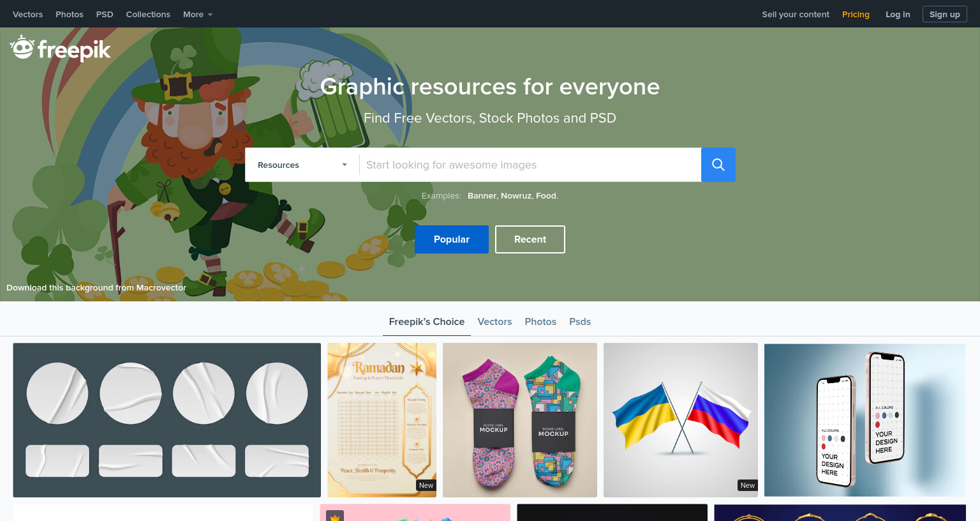980x521 pixels.
Task: Focus the image search input field
Action: [530, 165]
